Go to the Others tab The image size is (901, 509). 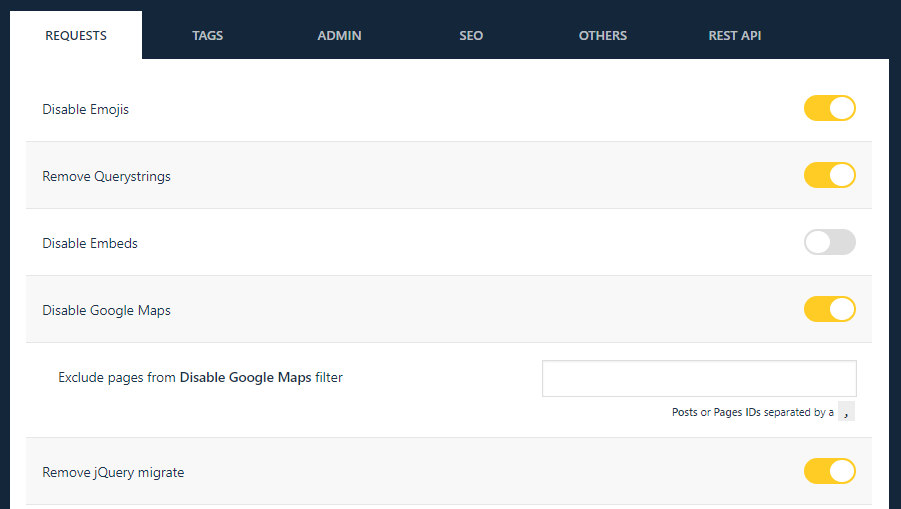click(x=602, y=35)
